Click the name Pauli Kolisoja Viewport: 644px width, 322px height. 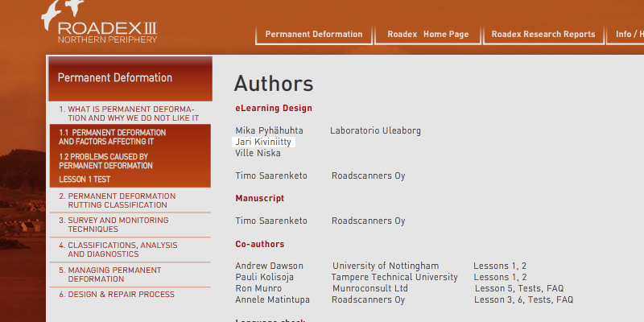click(x=264, y=277)
